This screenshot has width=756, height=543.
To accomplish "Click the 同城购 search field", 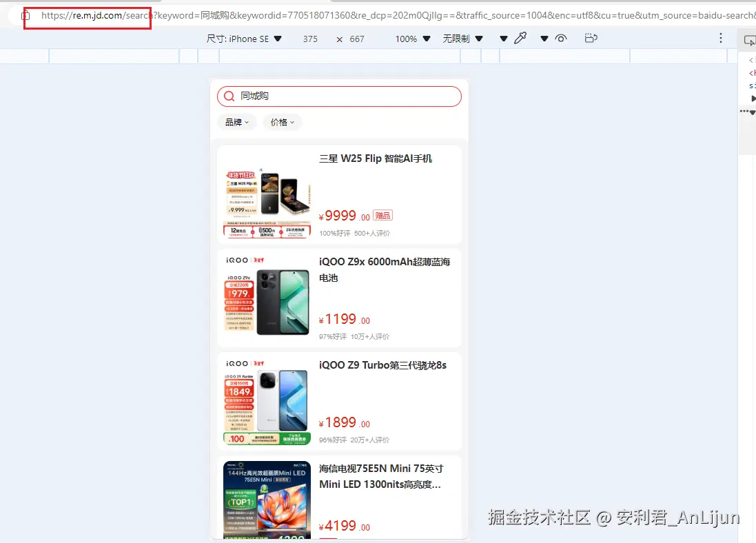I will click(x=340, y=96).
